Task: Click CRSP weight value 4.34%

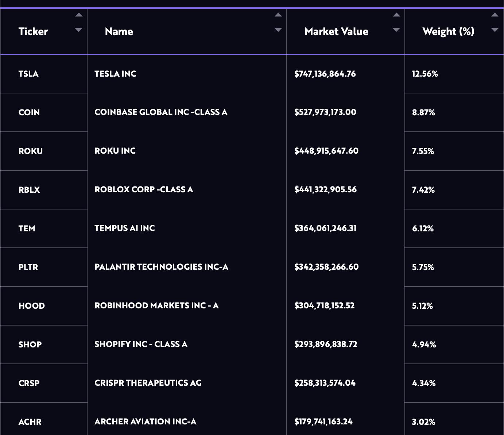Action: [424, 383]
